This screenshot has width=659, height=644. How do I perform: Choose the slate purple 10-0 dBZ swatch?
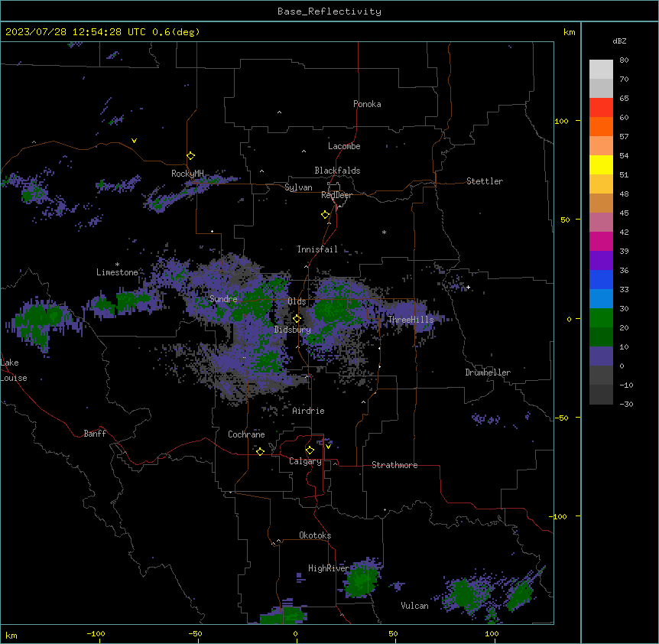pyautogui.click(x=601, y=356)
